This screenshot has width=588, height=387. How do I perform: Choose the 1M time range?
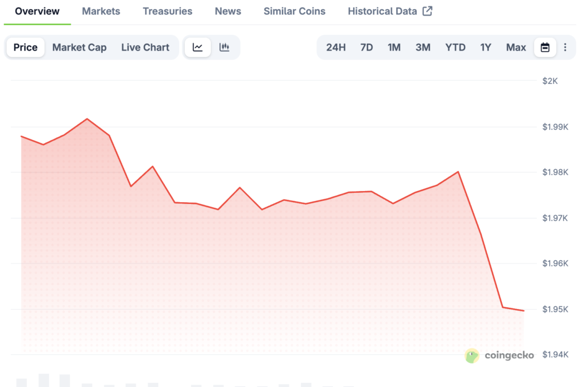(394, 48)
